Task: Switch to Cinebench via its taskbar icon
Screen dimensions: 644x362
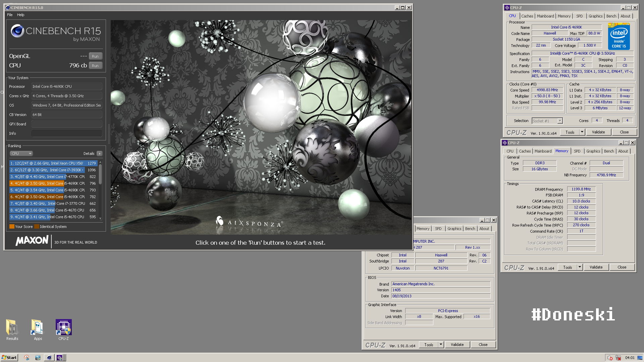Action: coord(49,358)
